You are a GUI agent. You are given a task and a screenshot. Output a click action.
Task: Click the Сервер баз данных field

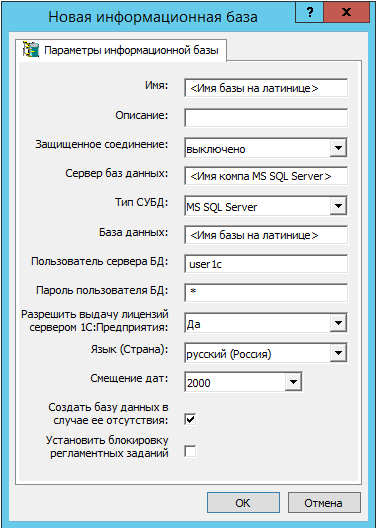266,176
